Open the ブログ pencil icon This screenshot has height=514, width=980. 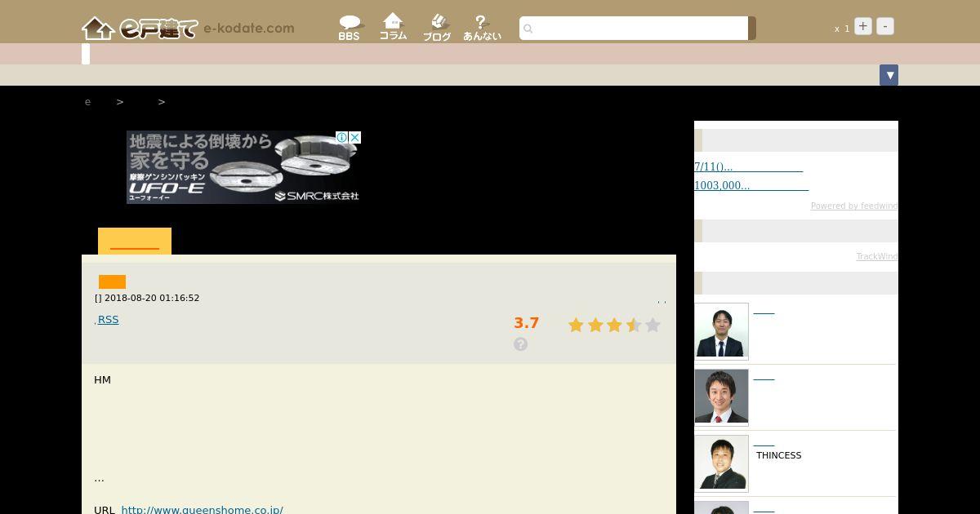point(437,28)
